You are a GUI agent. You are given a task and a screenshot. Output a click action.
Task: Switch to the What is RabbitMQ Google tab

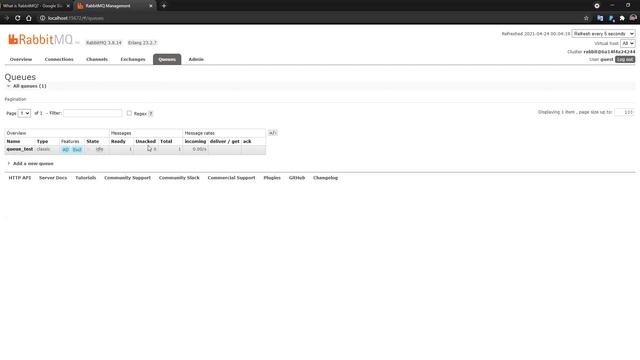(x=33, y=6)
